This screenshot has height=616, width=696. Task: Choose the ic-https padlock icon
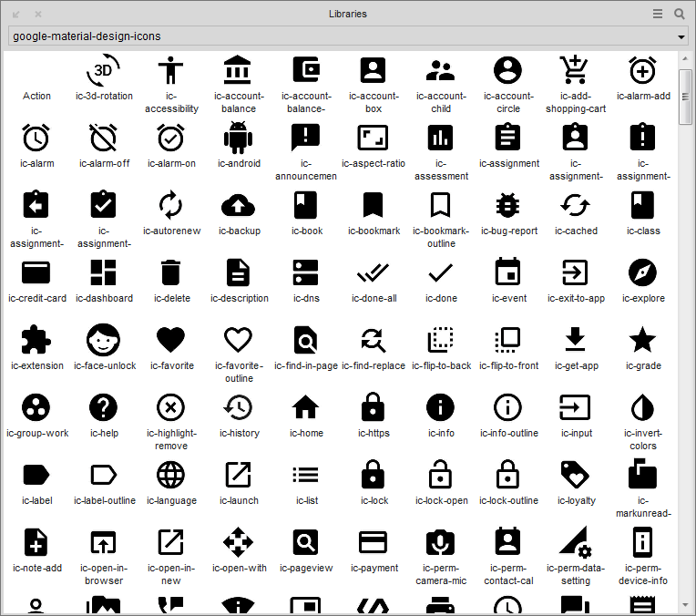(x=373, y=406)
